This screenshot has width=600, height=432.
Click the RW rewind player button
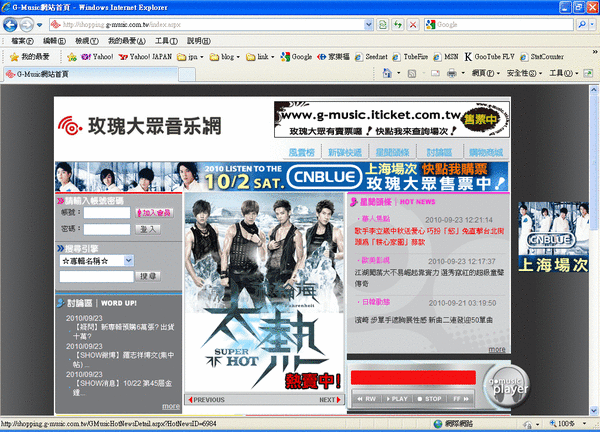point(367,399)
